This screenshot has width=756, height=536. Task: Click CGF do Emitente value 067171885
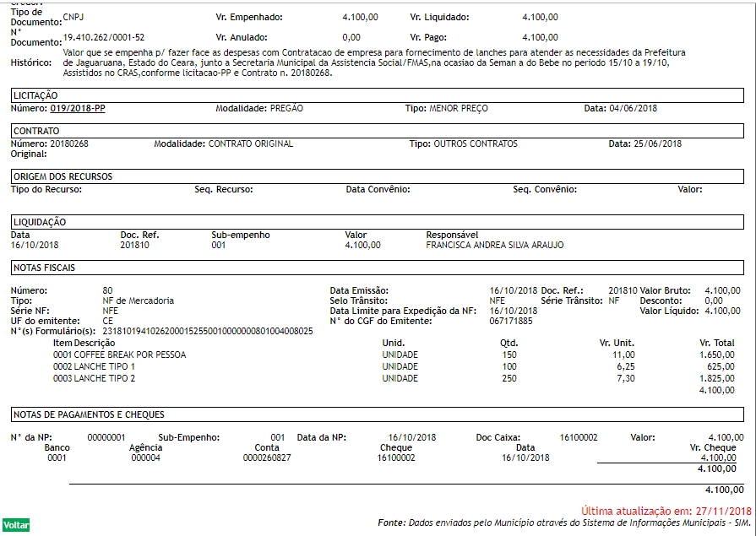tap(510, 321)
